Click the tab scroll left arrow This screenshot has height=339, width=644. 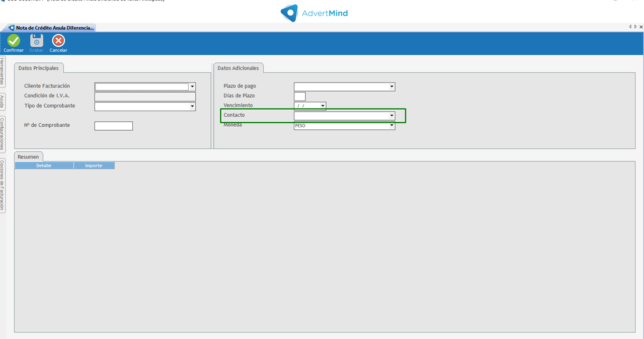(630, 27)
